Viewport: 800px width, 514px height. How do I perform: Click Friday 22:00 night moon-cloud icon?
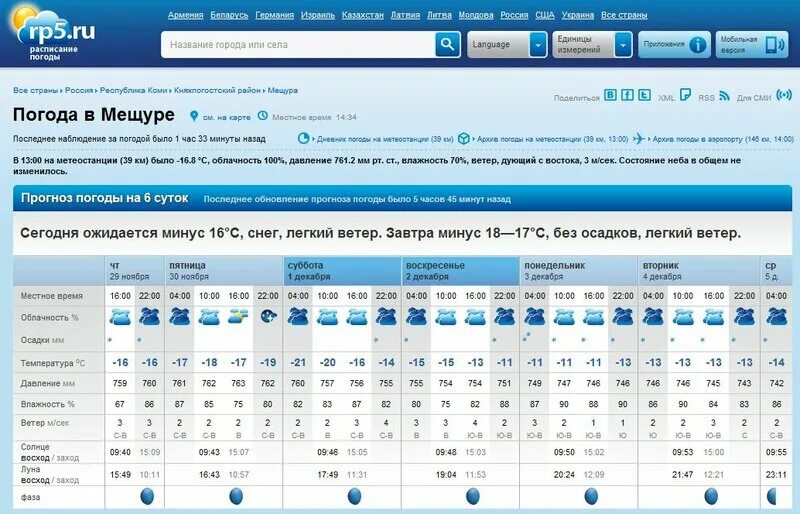[x=268, y=317]
